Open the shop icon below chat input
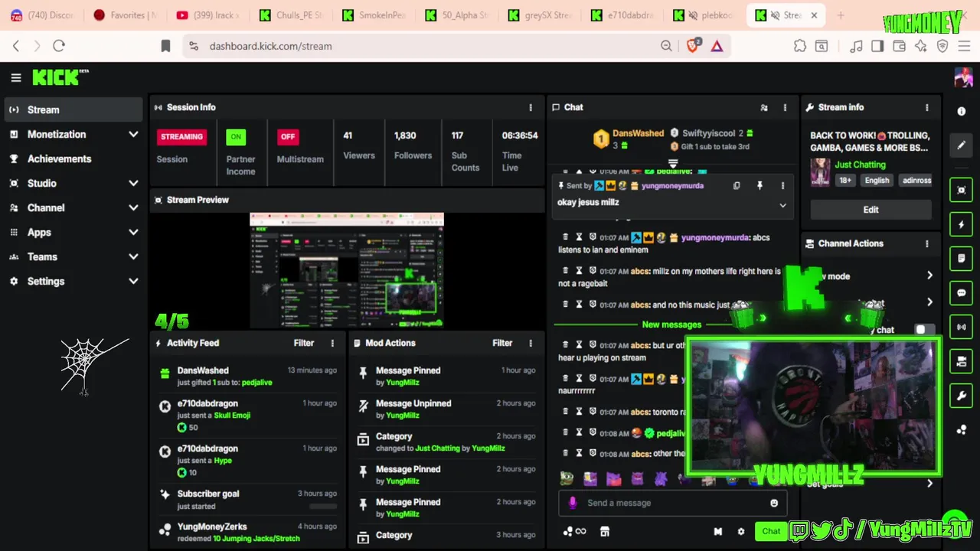 click(605, 532)
